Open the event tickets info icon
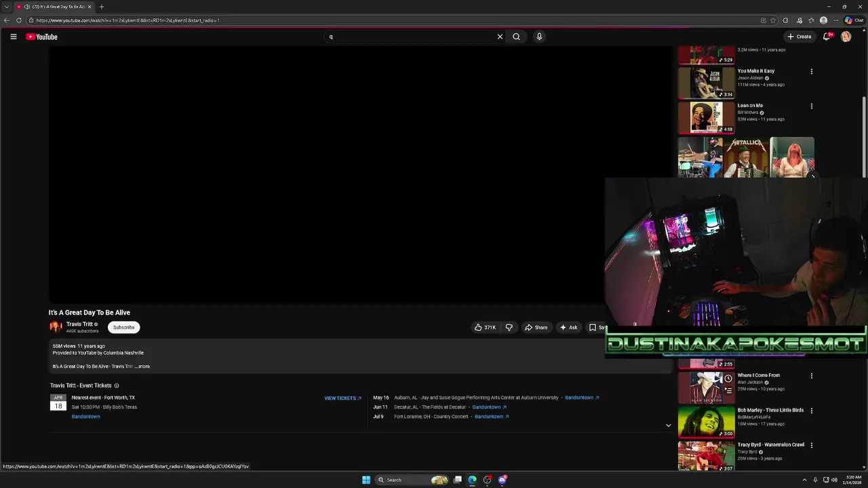The height and width of the screenshot is (488, 868). (x=117, y=386)
